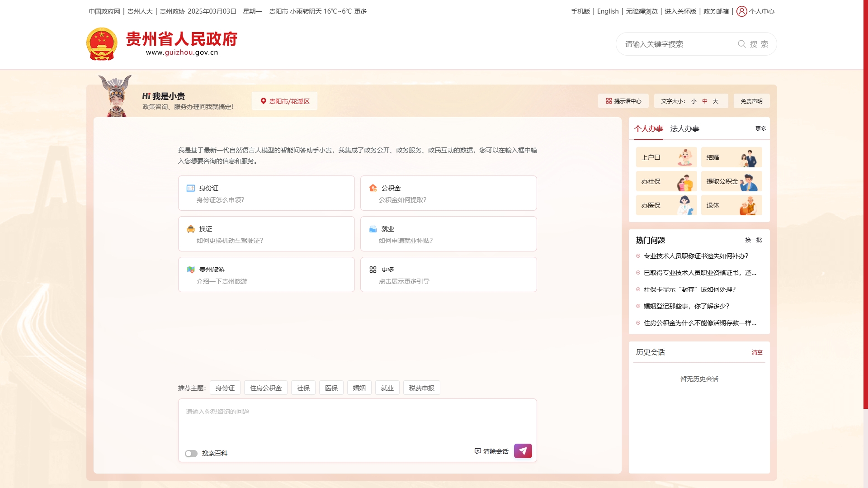This screenshot has width=868, height=488.
Task: Set text size to 大
Action: (715, 101)
